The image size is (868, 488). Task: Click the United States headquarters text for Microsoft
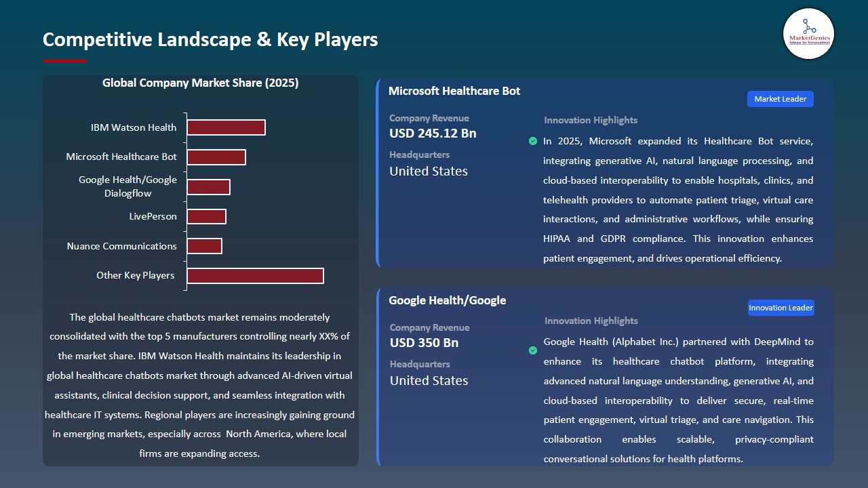pyautogui.click(x=428, y=171)
